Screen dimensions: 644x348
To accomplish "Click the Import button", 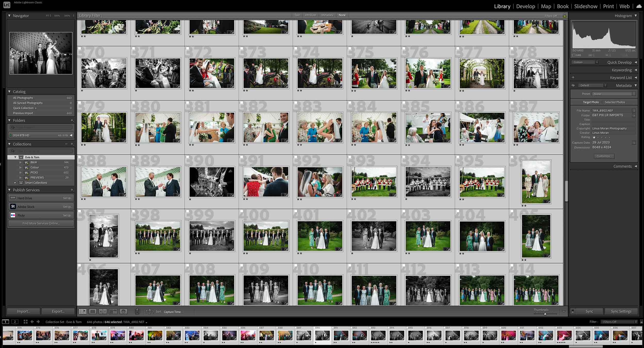I will 23,311.
